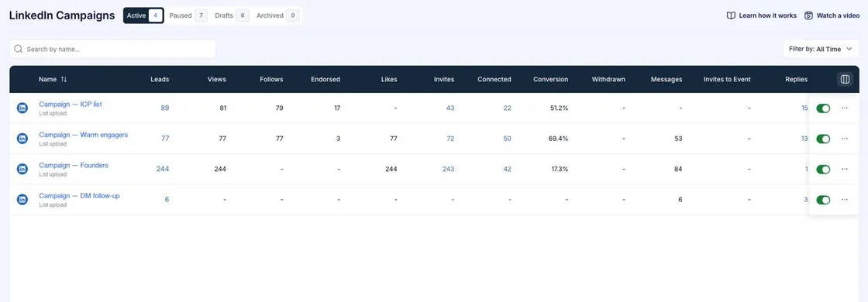Open more options for ICP list campaign
Image resolution: width=868 pixels, height=302 pixels.
844,108
